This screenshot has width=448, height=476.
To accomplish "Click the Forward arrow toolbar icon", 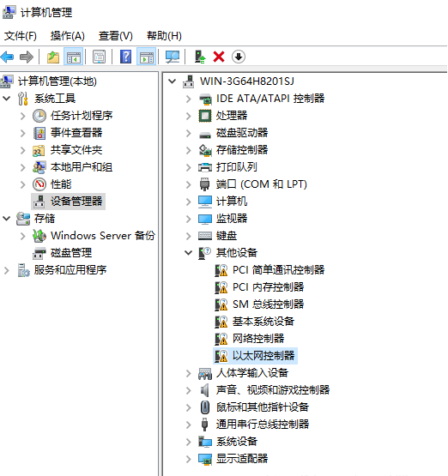I will [x=26, y=57].
